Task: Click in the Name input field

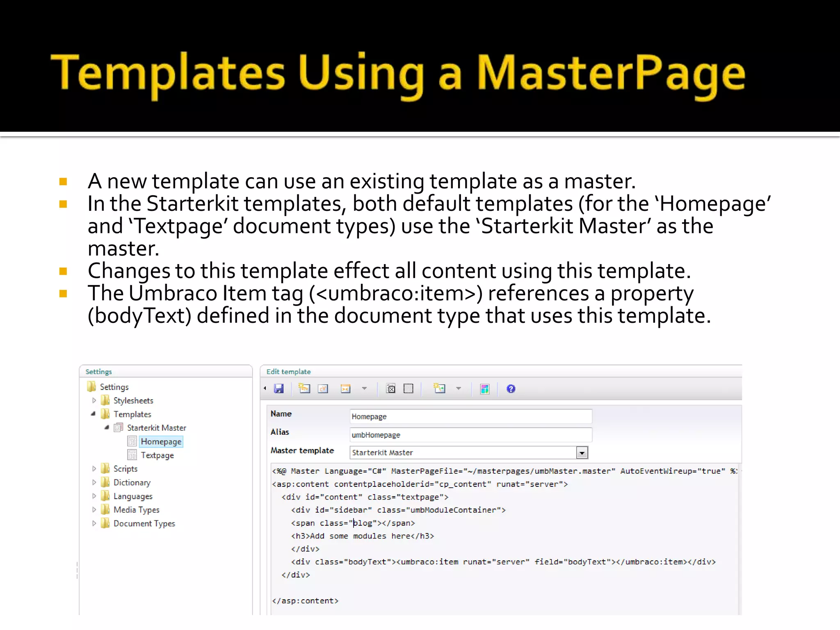Action: (470, 416)
